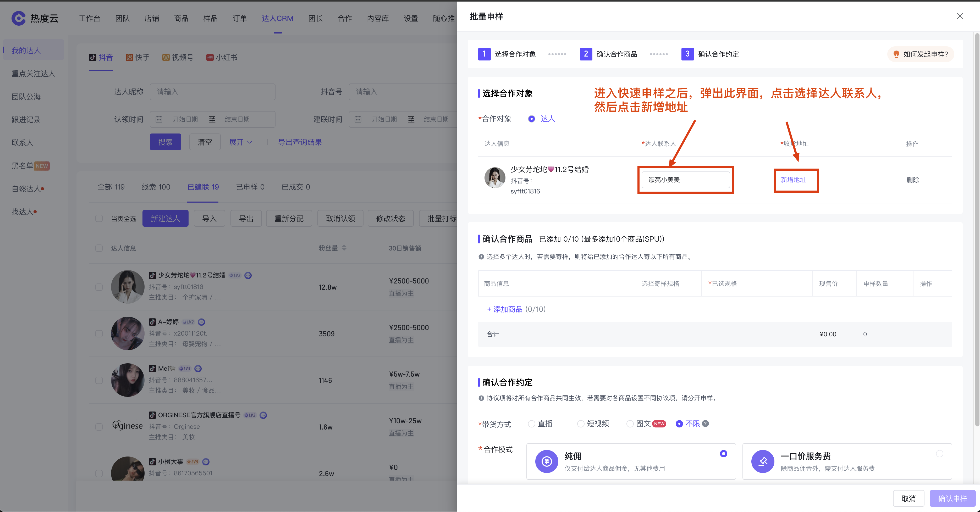This screenshot has height=512, width=980.
Task: Open the 达人CRM top menu
Action: click(277, 18)
